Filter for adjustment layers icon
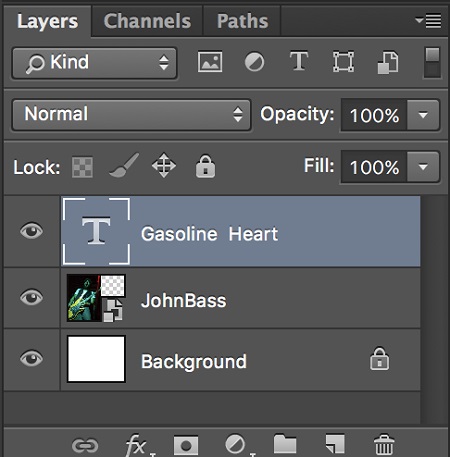The width and height of the screenshot is (450, 457). click(254, 62)
